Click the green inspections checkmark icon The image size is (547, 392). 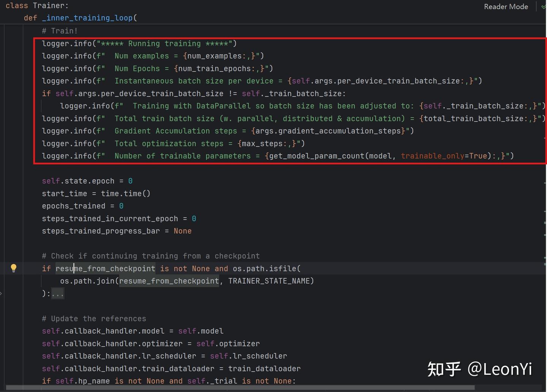click(544, 6)
